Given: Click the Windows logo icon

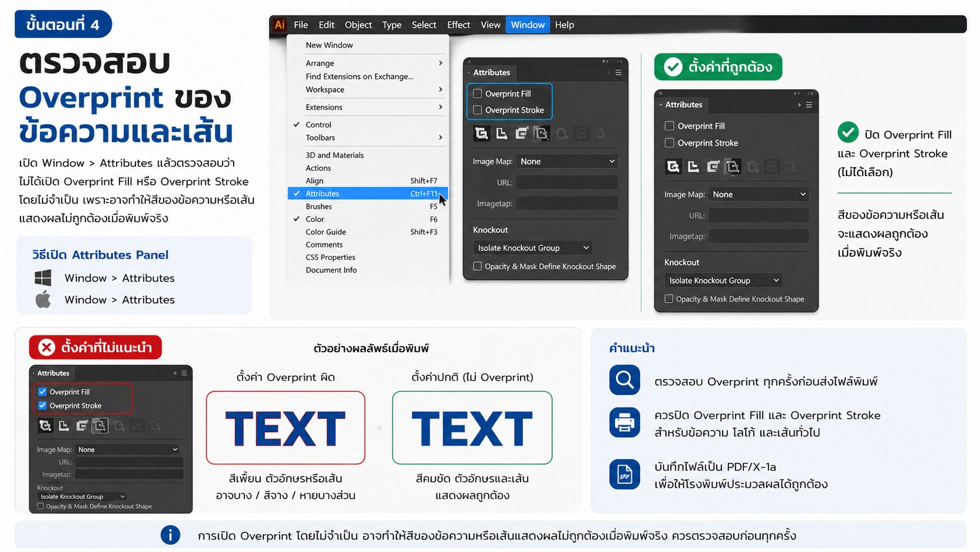Looking at the screenshot, I should pos(43,278).
